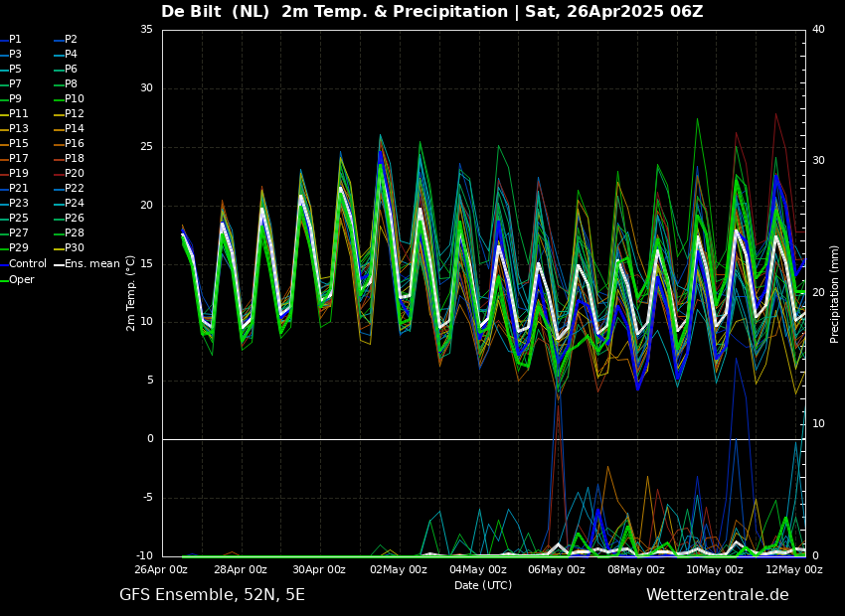The image size is (845, 616).
Task: Click the P16 legend entry
Action: 74,144
